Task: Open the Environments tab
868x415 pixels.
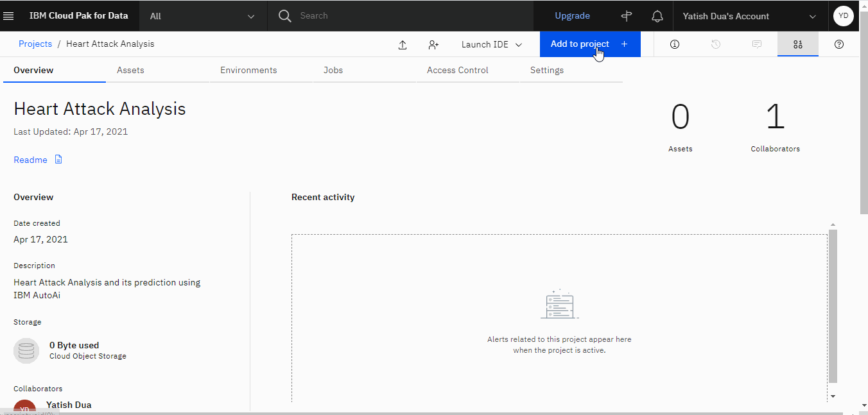Action: 261,71
